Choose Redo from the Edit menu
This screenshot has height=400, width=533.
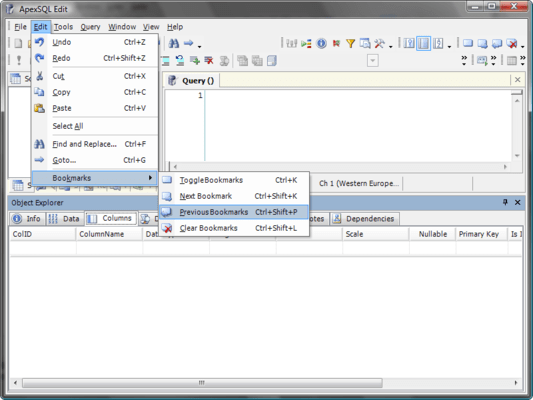[x=95, y=58]
